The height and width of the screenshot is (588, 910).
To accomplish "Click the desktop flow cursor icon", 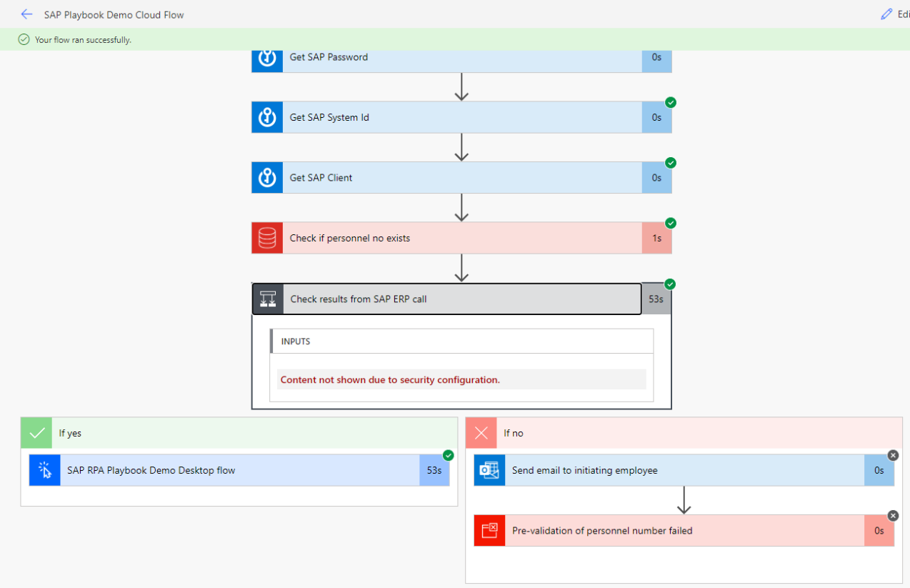I will click(45, 470).
